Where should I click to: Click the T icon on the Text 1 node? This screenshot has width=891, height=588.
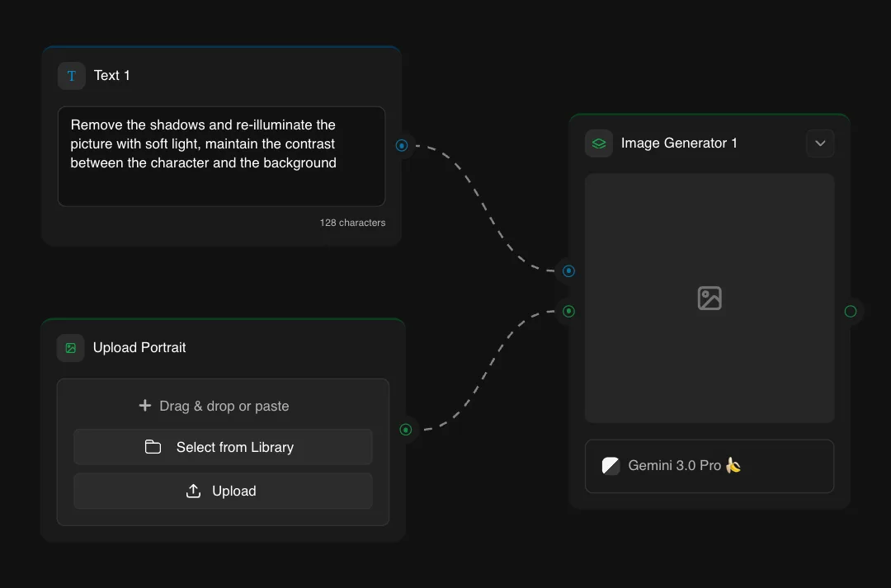point(72,75)
